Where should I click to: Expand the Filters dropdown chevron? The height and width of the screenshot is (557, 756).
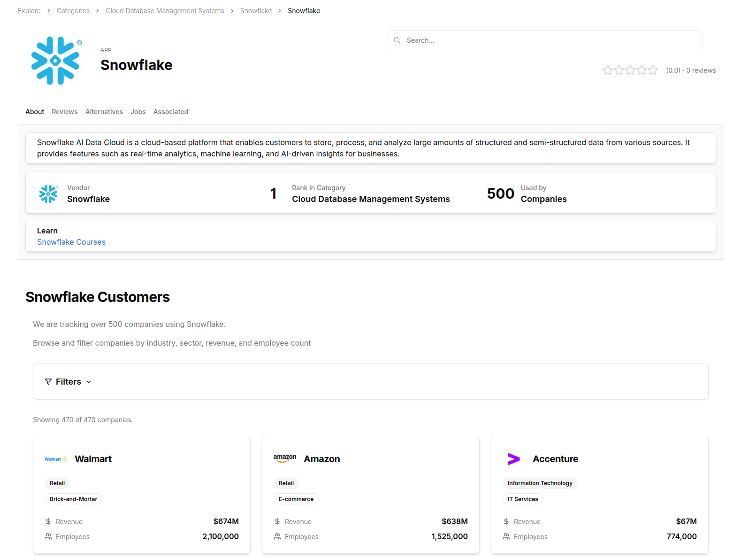point(89,382)
